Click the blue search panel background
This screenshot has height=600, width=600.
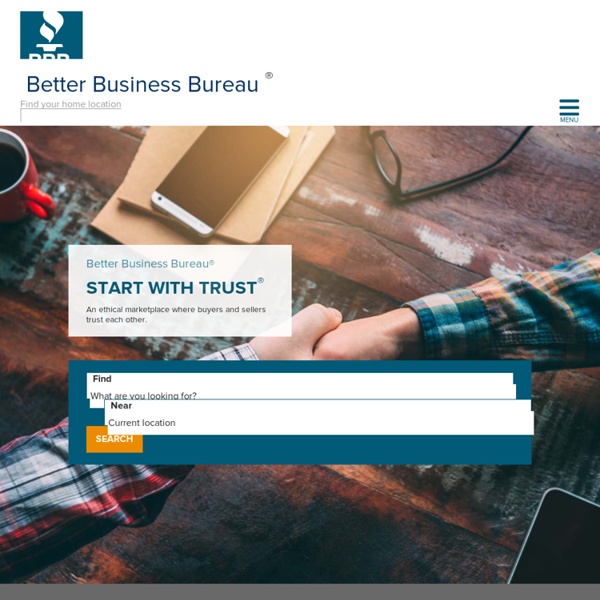click(x=337, y=450)
